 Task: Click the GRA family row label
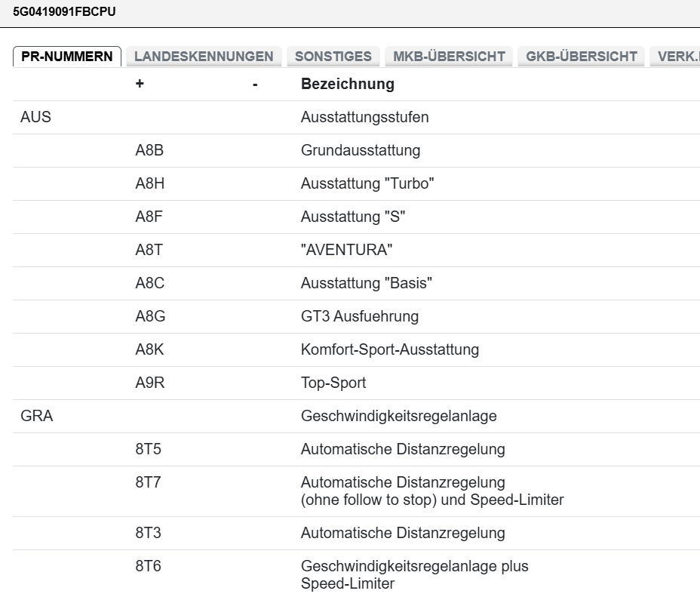click(x=37, y=417)
